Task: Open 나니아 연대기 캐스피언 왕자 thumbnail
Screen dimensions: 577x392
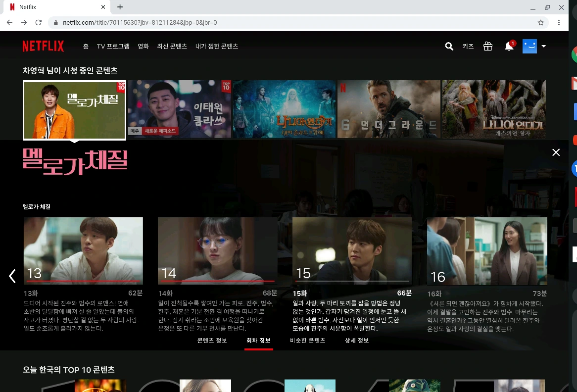Action: point(494,109)
